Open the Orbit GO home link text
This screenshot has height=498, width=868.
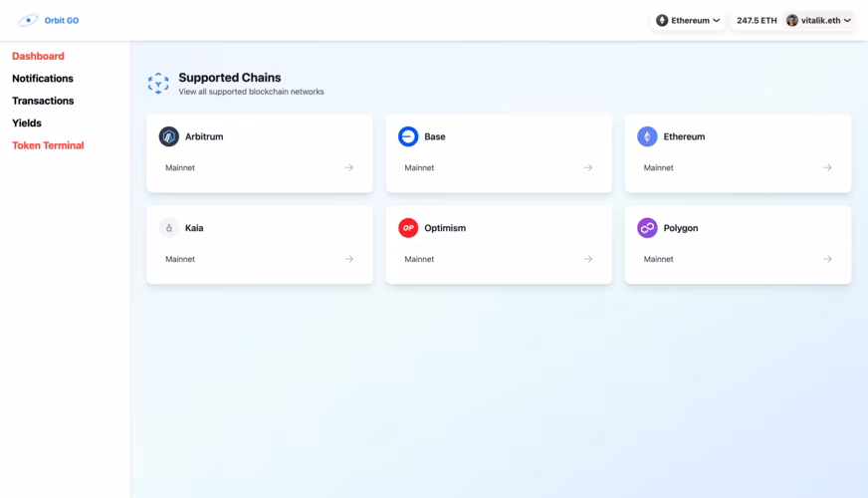pos(62,21)
